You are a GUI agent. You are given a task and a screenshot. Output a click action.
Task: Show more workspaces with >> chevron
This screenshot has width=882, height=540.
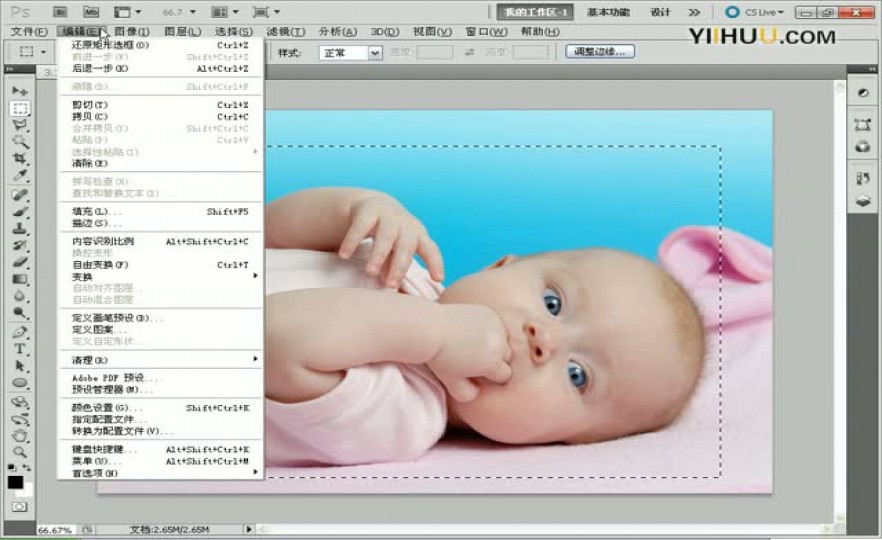pos(695,12)
